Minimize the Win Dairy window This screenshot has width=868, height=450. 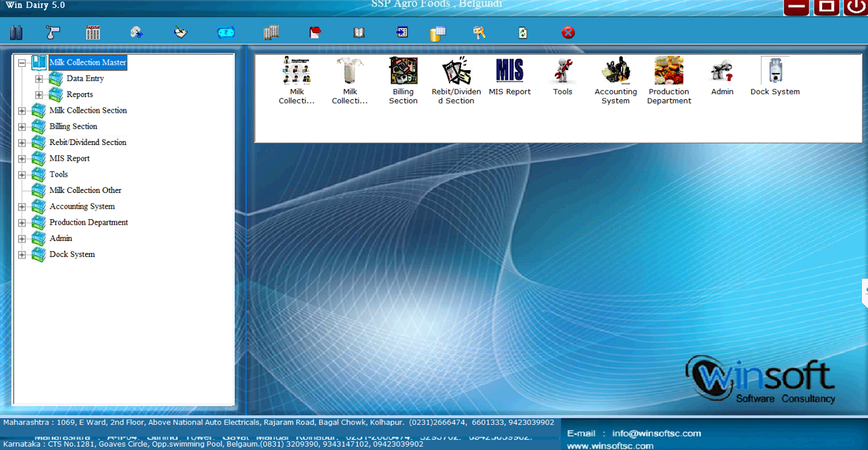pos(796,7)
